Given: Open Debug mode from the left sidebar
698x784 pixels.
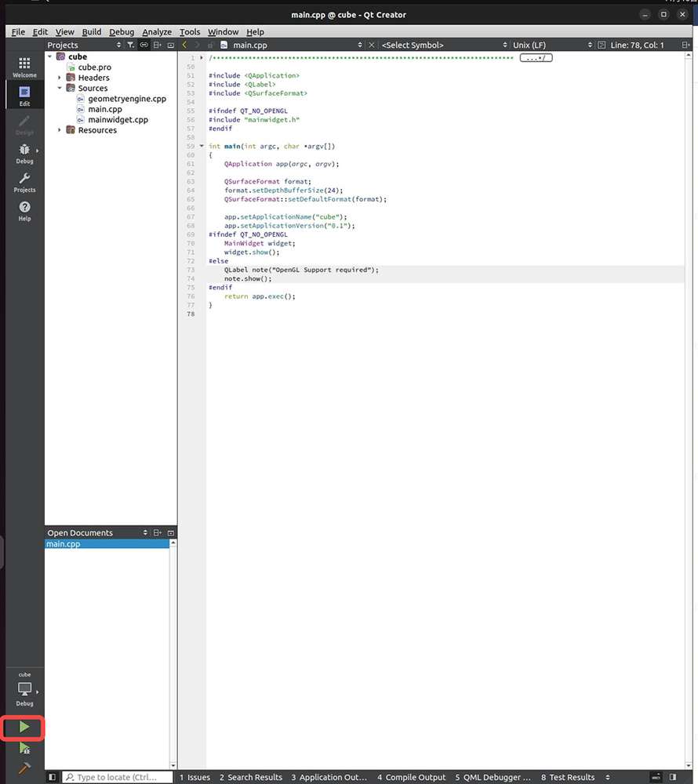Looking at the screenshot, I should pyautogui.click(x=24, y=153).
